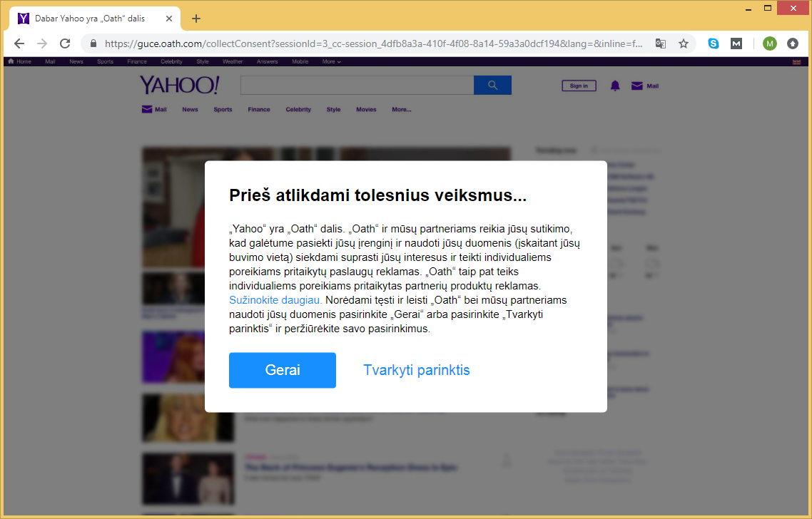Click into the Yahoo search field
Viewport: 812px width, 519px height.
[357, 86]
